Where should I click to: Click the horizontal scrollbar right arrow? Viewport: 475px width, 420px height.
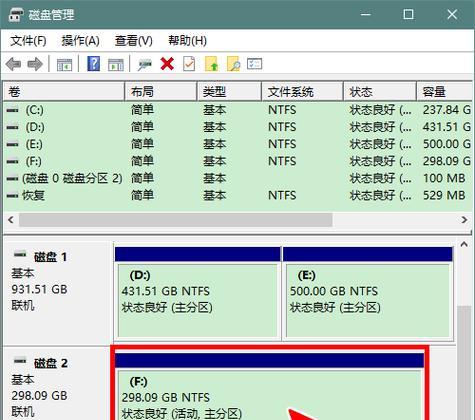(x=464, y=220)
